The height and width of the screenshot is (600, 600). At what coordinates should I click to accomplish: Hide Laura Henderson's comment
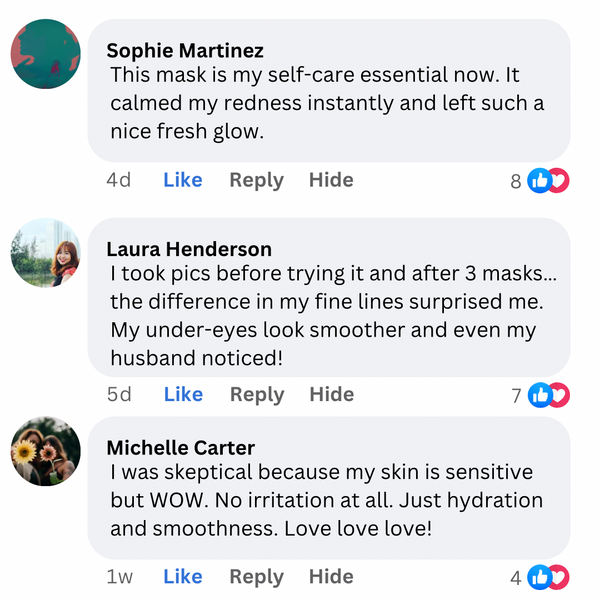click(331, 394)
